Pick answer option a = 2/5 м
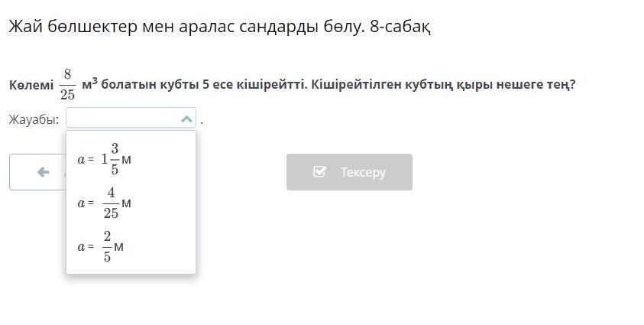 131,246
